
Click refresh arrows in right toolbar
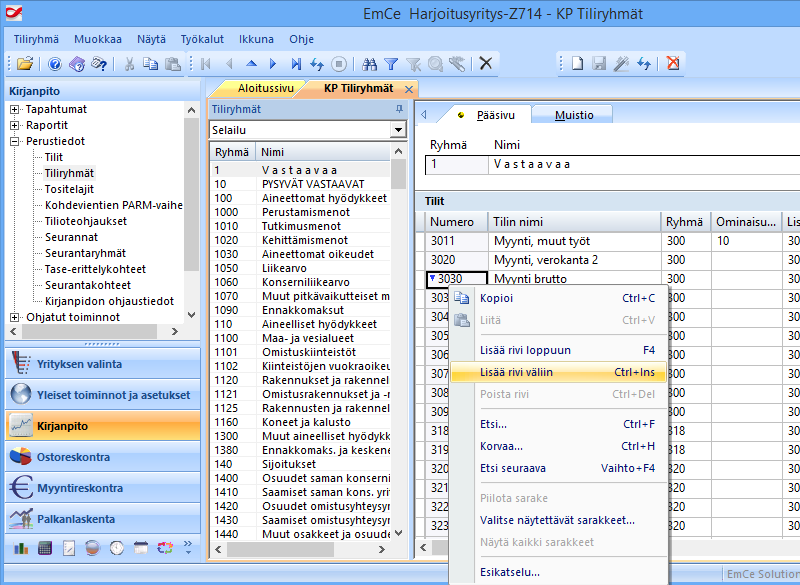coord(644,63)
